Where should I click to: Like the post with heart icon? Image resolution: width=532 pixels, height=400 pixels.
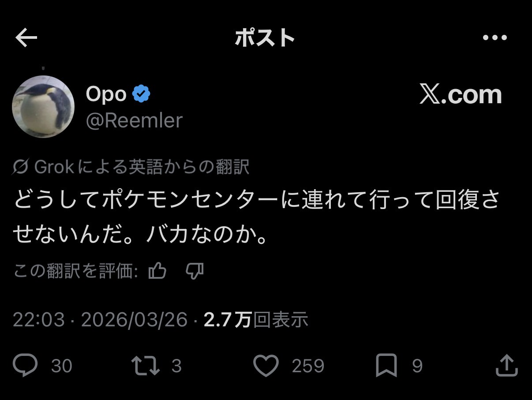click(266, 366)
